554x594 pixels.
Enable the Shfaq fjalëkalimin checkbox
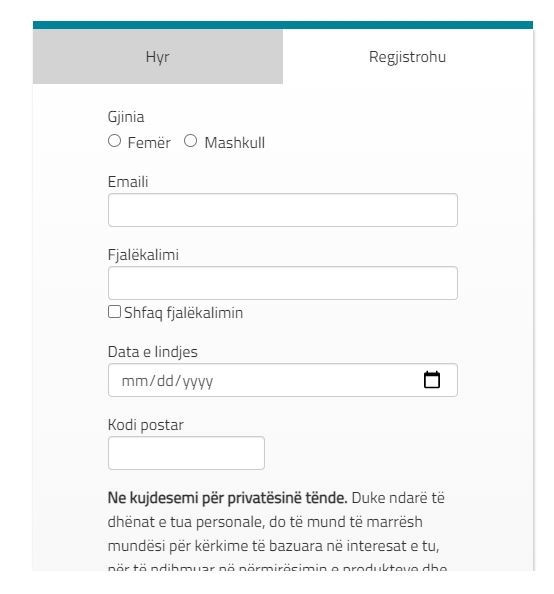coord(114,312)
